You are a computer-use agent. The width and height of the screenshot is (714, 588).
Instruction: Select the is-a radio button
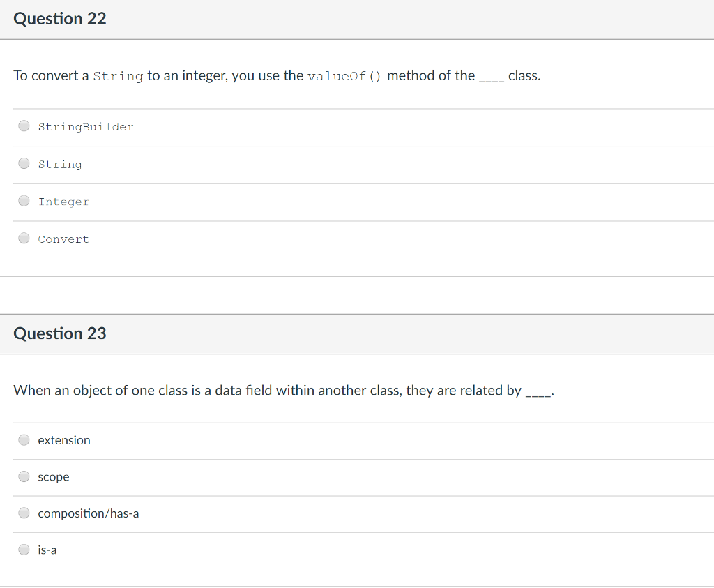(24, 550)
